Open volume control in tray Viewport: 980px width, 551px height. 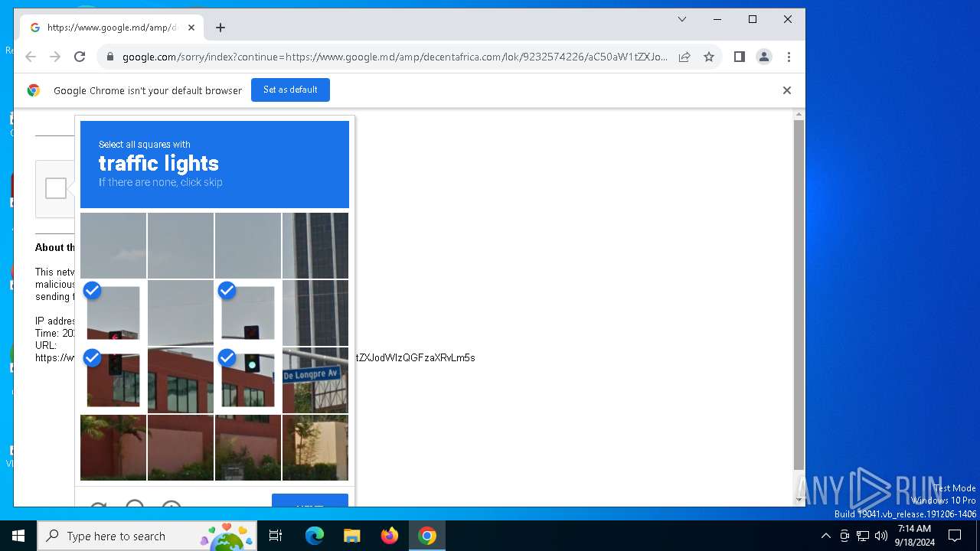pos(881,536)
